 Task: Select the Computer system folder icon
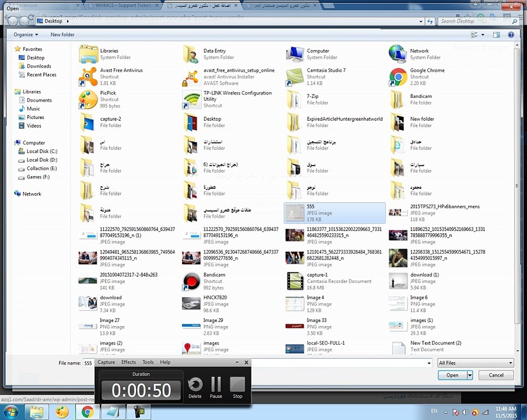tap(295, 54)
